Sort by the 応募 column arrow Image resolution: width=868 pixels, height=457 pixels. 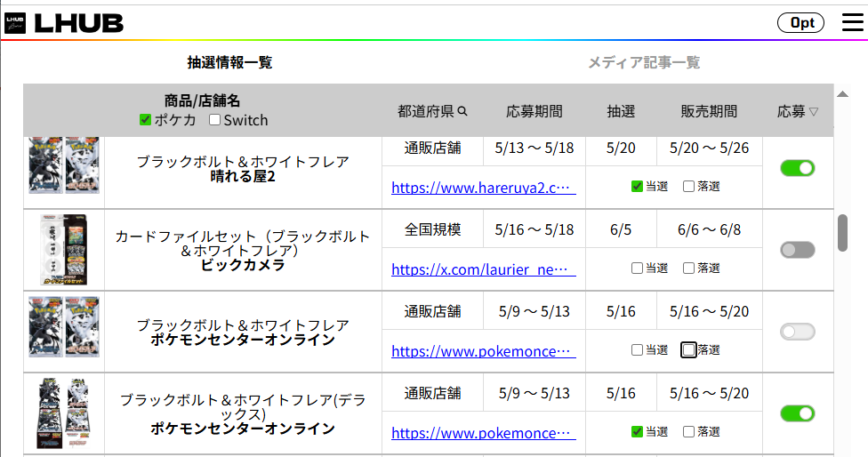pyautogui.click(x=813, y=112)
